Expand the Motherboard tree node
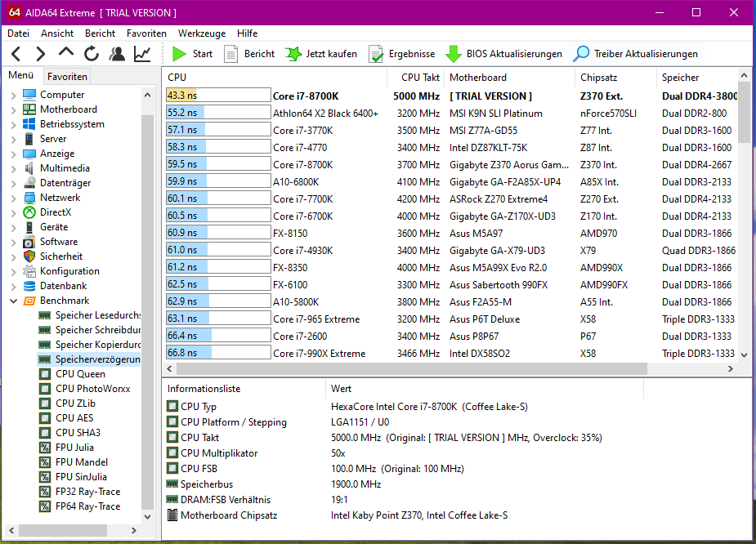This screenshot has height=544, width=756. [x=14, y=109]
